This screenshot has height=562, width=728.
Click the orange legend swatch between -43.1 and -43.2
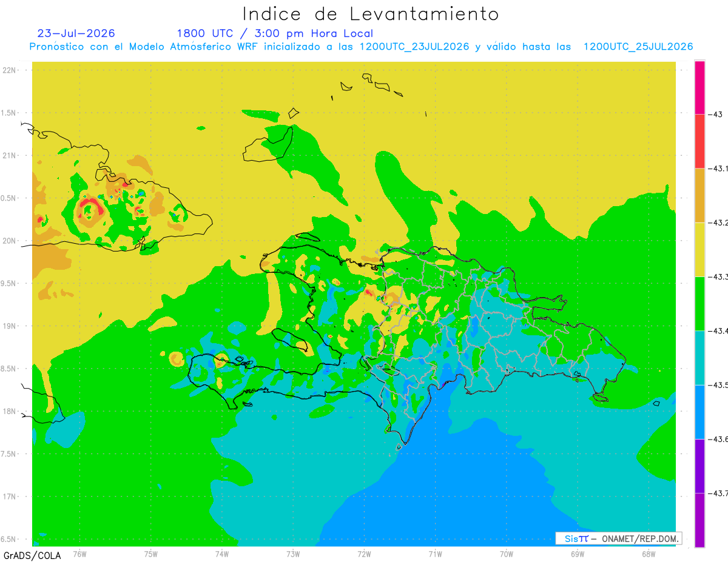point(699,195)
